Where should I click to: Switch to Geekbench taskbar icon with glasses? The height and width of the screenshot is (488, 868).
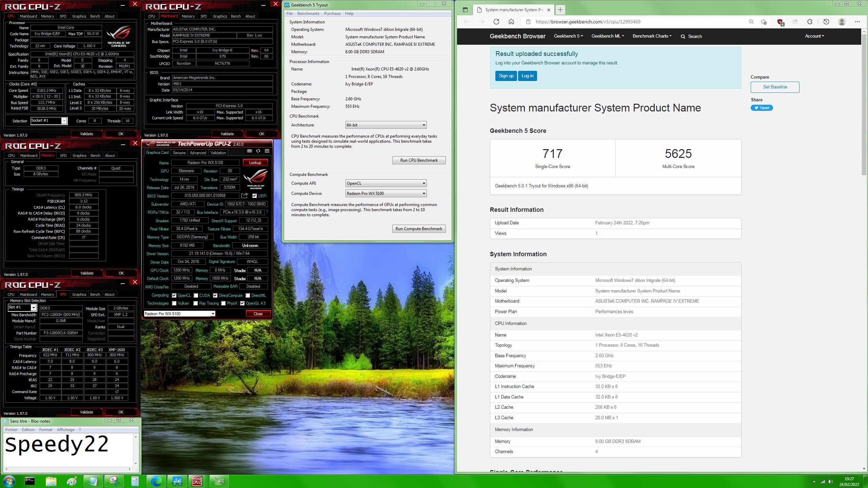(x=177, y=481)
